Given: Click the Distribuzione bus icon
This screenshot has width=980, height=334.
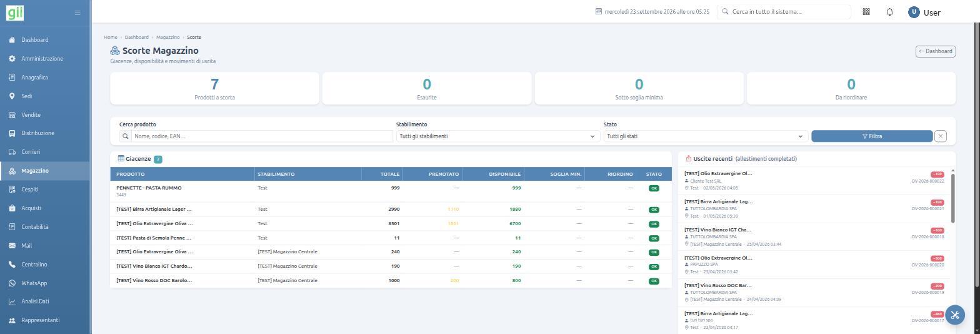Looking at the screenshot, I should point(12,133).
